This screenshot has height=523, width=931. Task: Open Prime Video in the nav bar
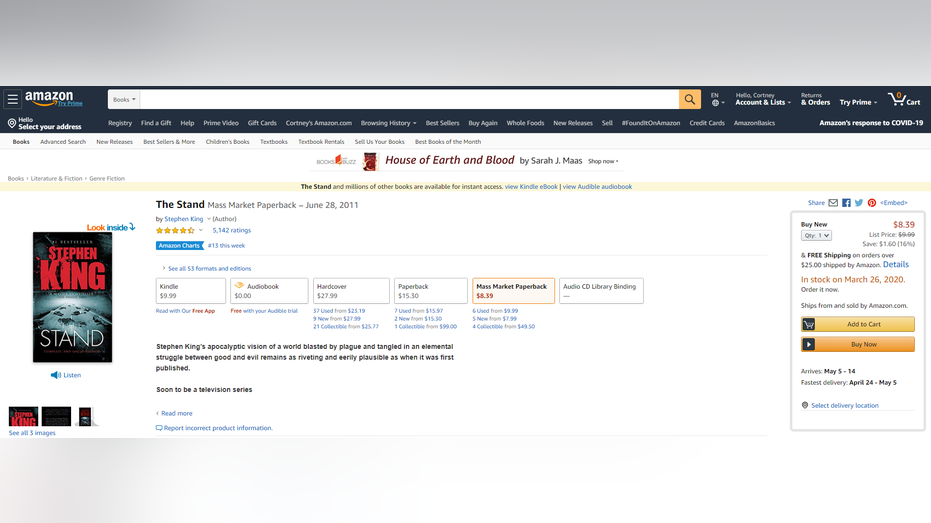click(221, 123)
